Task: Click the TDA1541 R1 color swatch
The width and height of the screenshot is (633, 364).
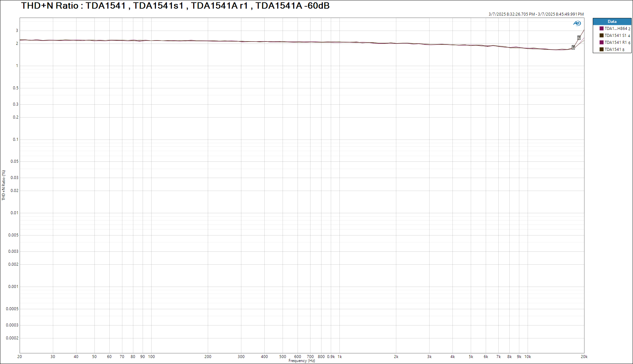Action: pos(601,43)
